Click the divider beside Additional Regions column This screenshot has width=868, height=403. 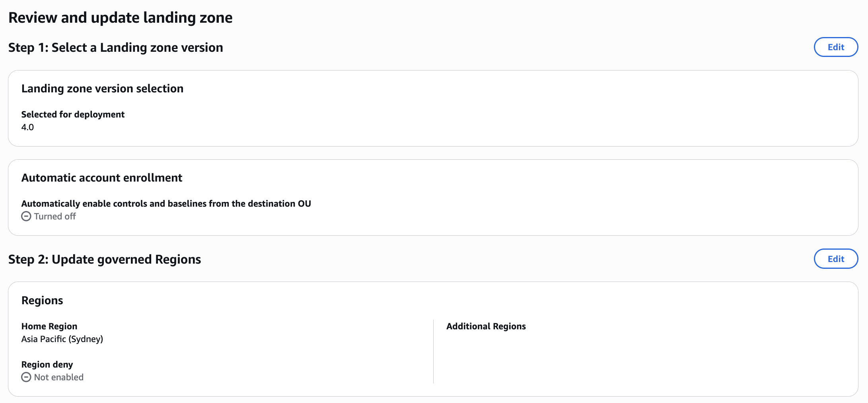pos(433,350)
